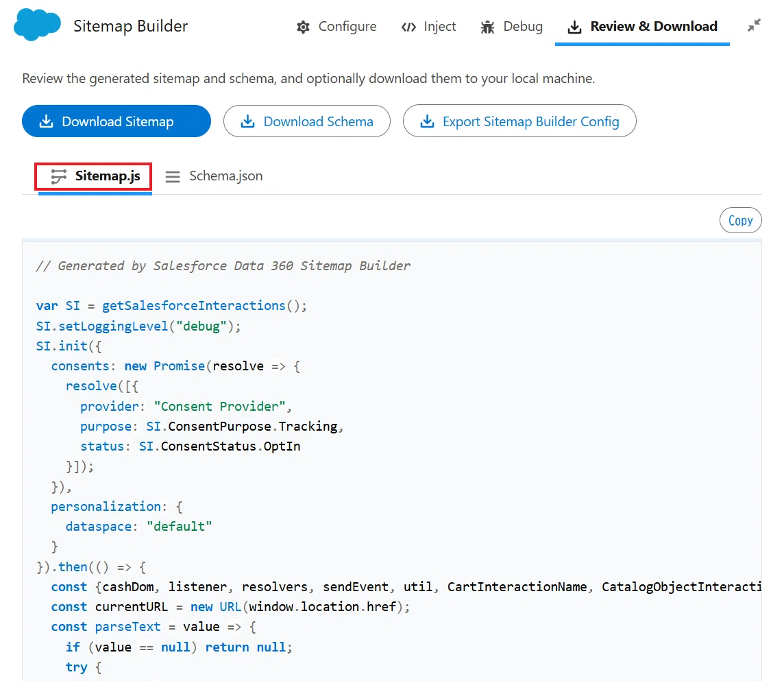Collapse the Sitemap Builder panel
This screenshot has width=784, height=681.
click(754, 25)
